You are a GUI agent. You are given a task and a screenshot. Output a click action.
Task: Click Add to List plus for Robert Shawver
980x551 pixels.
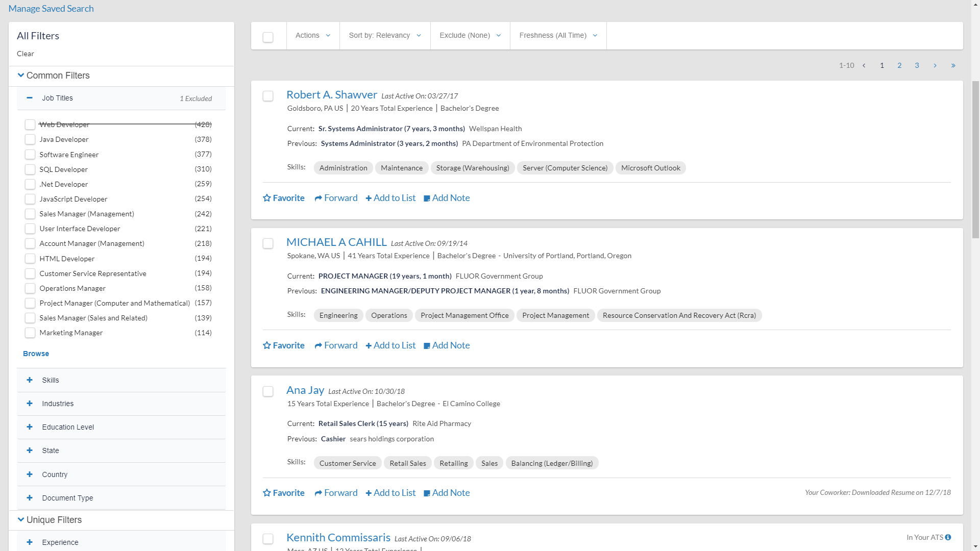coord(369,198)
